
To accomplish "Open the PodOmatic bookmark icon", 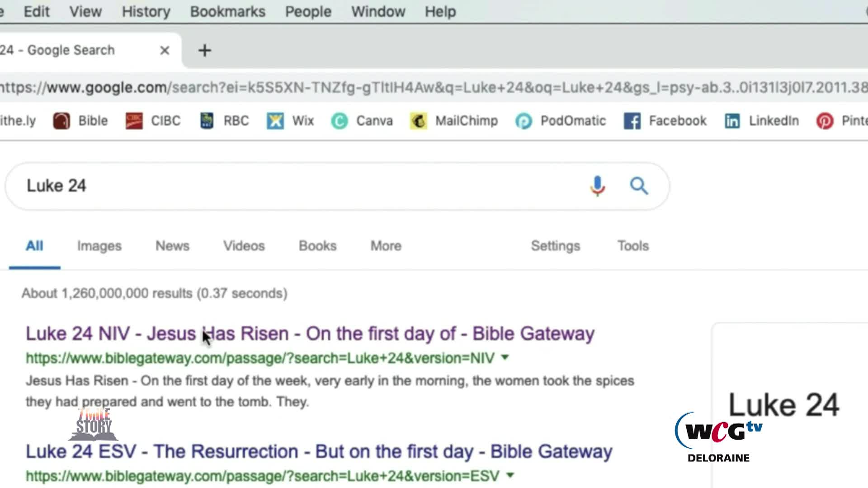I will pyautogui.click(x=524, y=121).
